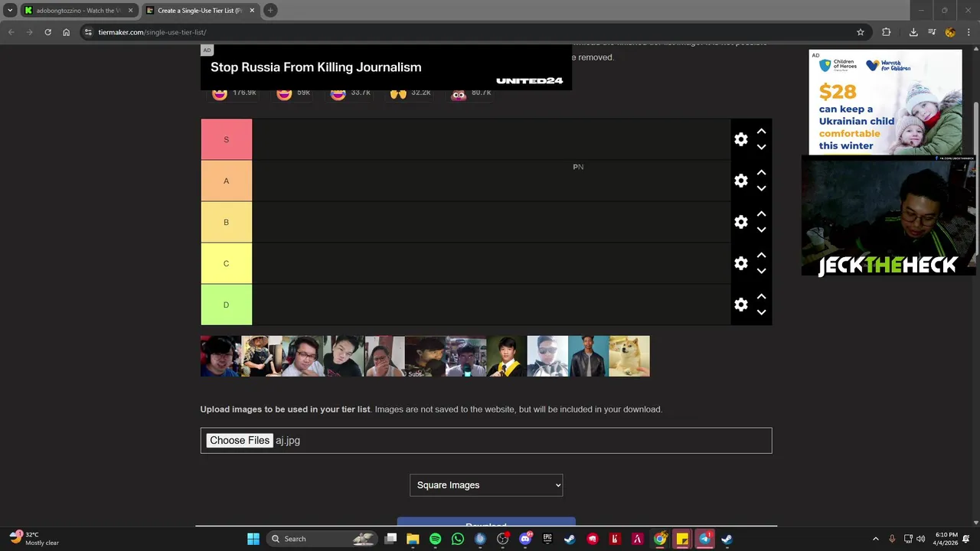Move S tier row down

[761, 147]
